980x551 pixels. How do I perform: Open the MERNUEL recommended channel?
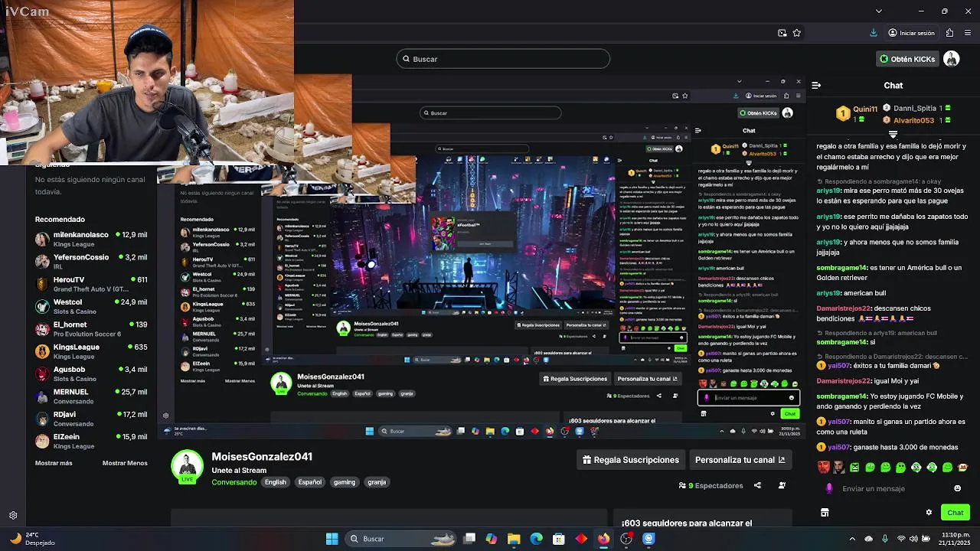(x=91, y=396)
